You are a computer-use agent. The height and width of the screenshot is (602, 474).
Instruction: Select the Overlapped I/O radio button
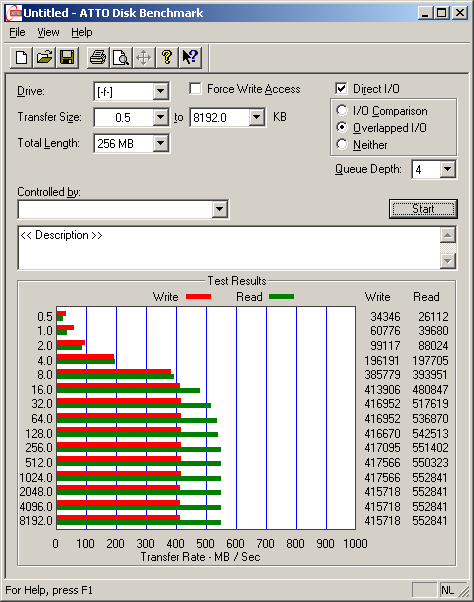coord(342,127)
